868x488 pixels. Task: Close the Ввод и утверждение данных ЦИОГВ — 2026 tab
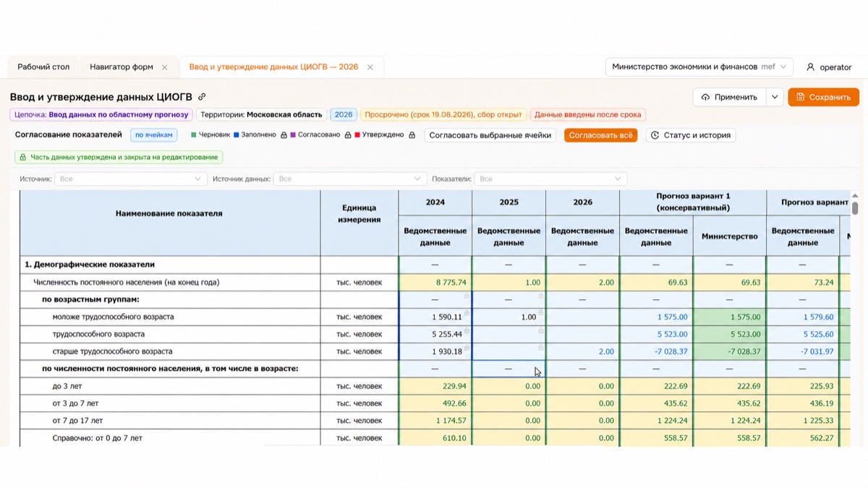point(370,67)
